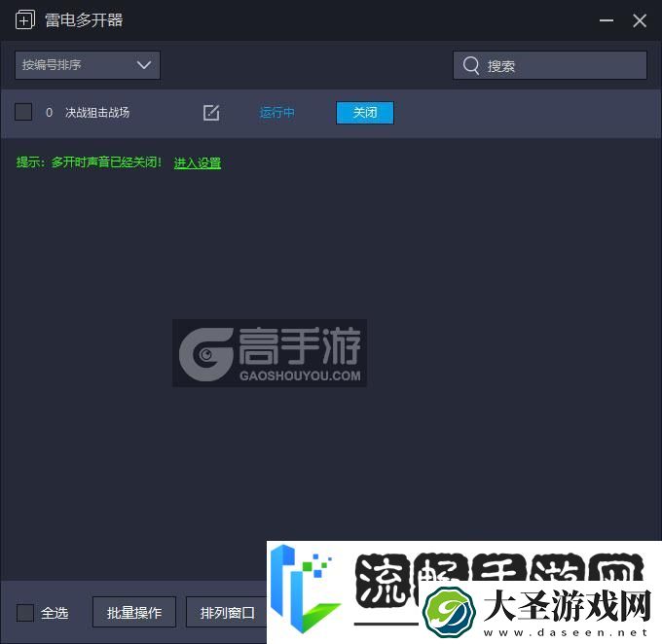Image resolution: width=662 pixels, height=644 pixels.
Task: Open the 进入设置 link
Action: pos(198,162)
